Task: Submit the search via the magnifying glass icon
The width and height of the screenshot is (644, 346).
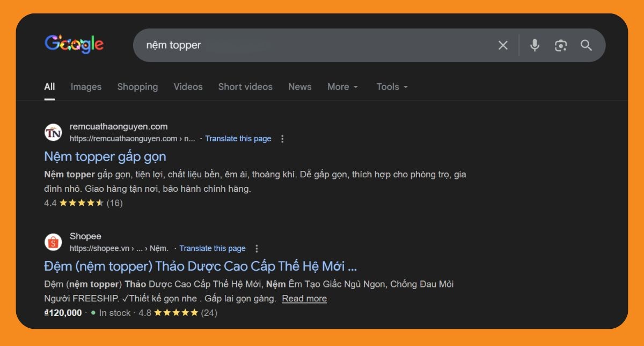Action: coord(586,45)
